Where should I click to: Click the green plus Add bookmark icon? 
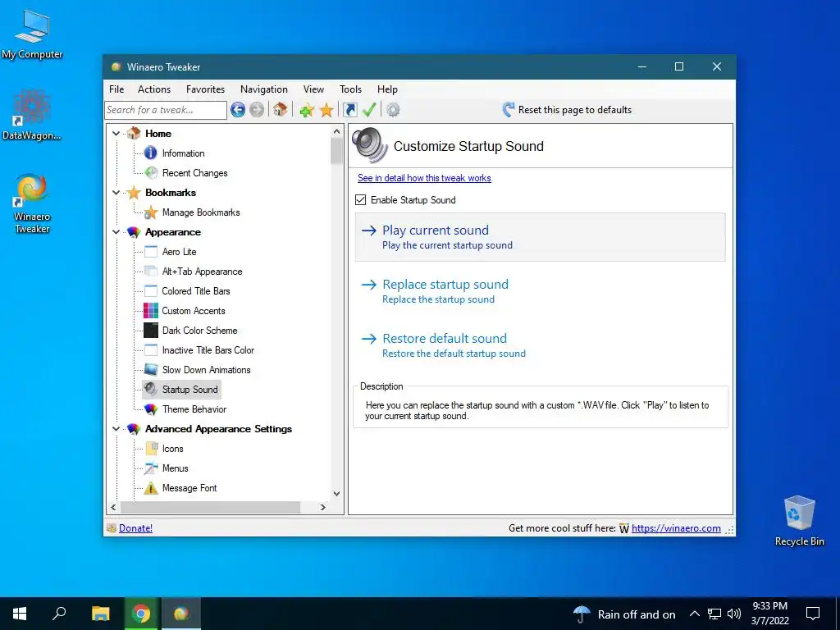[307, 111]
